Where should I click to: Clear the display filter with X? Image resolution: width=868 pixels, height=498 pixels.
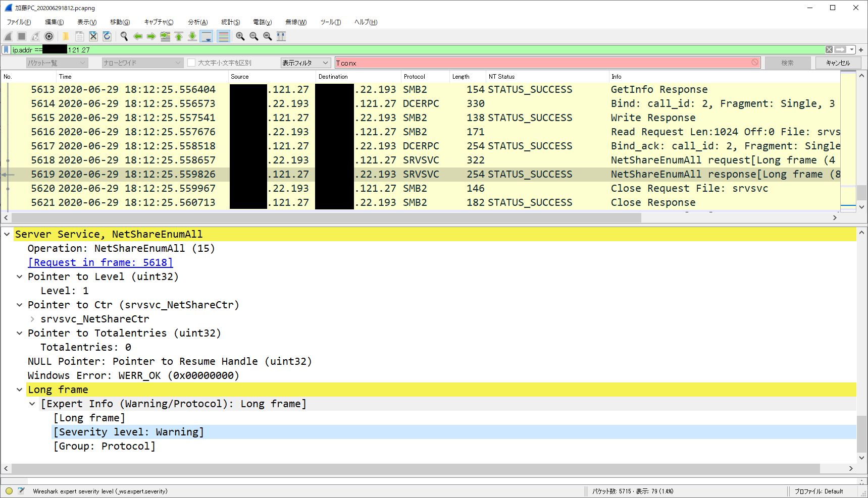coord(829,49)
